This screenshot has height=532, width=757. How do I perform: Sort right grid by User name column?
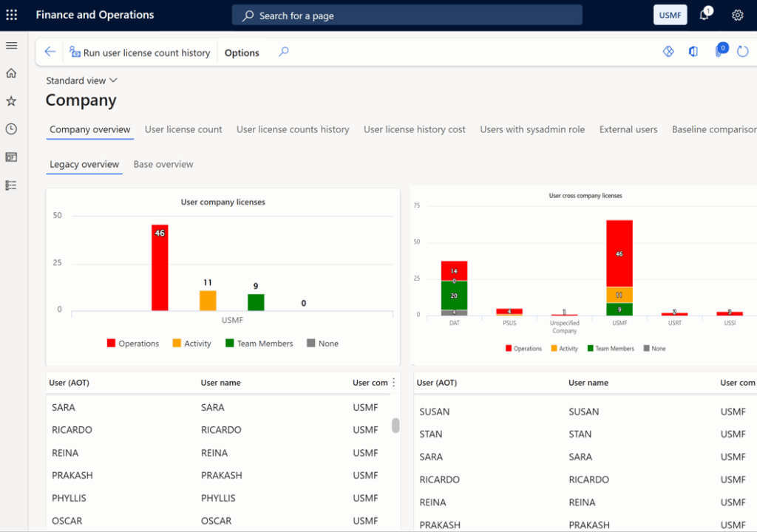tap(588, 383)
